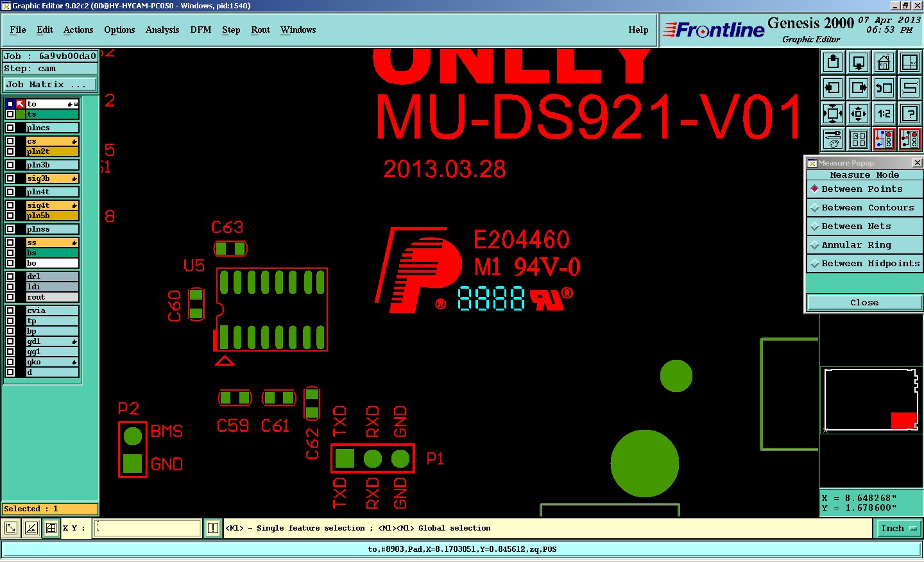Select the gd1 layer row
Viewport: 924px width, 562px height.
53,341
